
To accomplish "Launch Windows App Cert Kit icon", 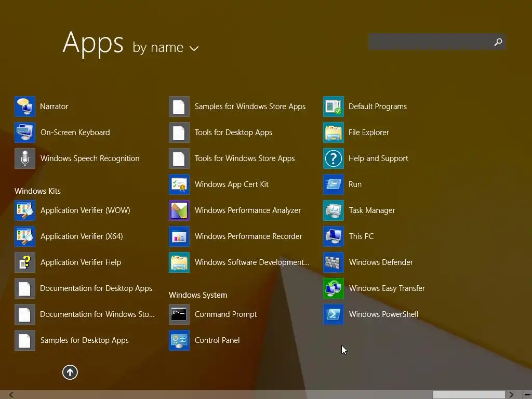I will tap(179, 184).
